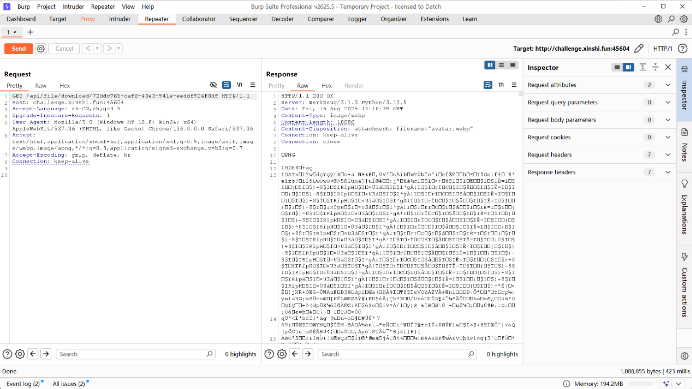Open the Extensions tab
This screenshot has width=692, height=389.
click(x=434, y=19)
